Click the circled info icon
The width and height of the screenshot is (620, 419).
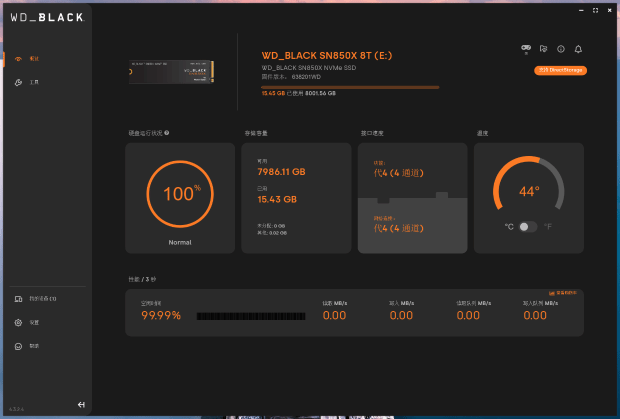(561, 49)
